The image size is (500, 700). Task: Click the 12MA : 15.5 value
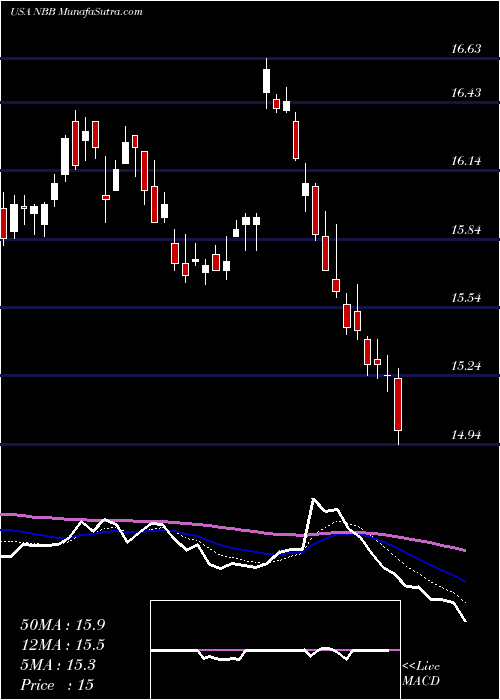point(62,645)
